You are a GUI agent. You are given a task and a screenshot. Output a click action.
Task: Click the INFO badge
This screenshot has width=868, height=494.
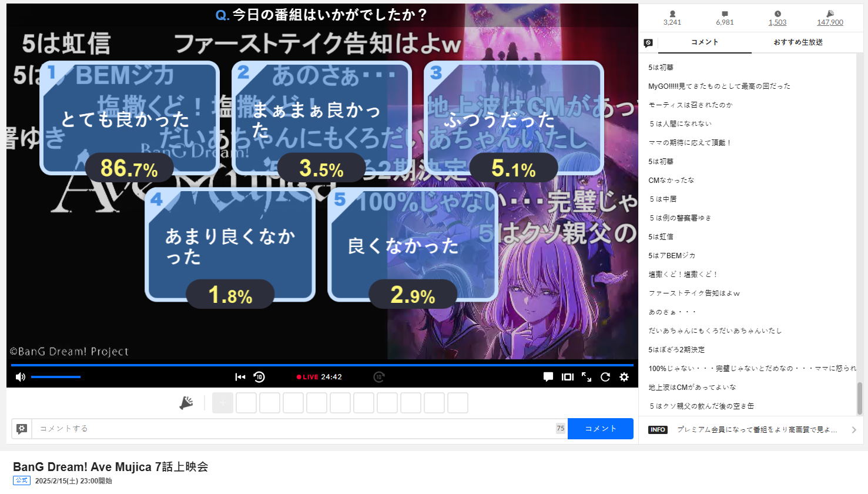tap(658, 430)
